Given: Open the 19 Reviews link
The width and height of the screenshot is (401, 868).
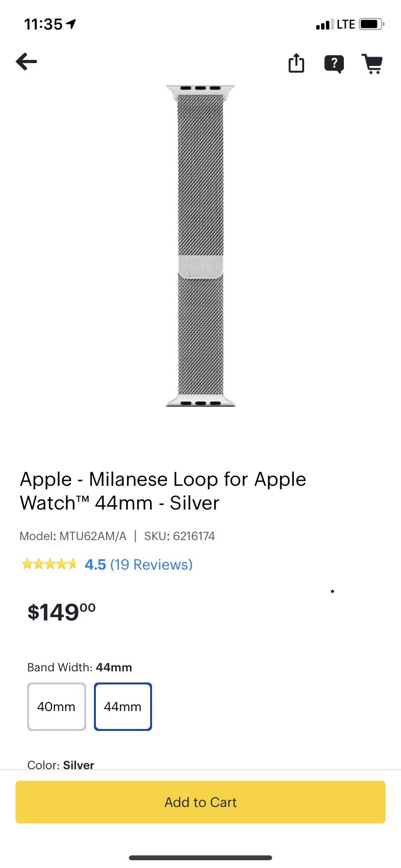Looking at the screenshot, I should point(151,564).
